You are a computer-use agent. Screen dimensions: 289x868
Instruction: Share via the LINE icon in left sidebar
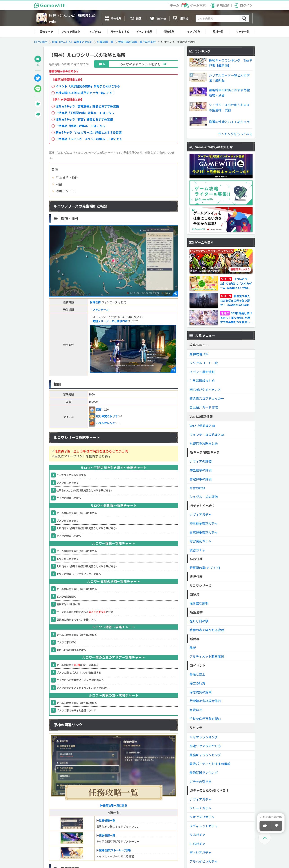click(x=38, y=89)
